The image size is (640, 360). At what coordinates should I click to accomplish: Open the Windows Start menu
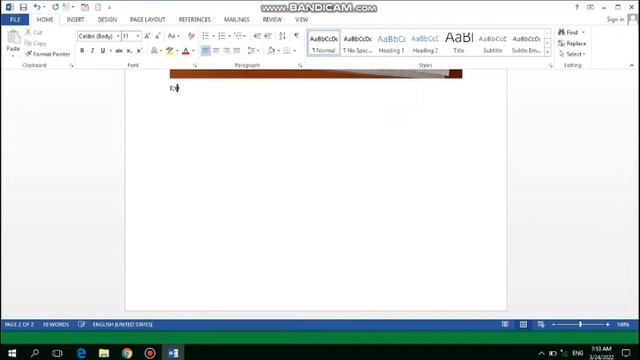(12, 353)
